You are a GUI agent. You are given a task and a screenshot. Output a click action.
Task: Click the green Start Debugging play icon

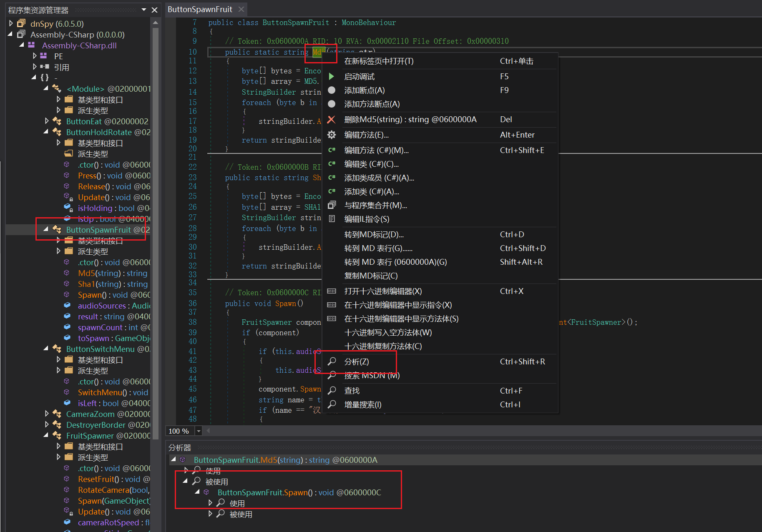pyautogui.click(x=331, y=76)
